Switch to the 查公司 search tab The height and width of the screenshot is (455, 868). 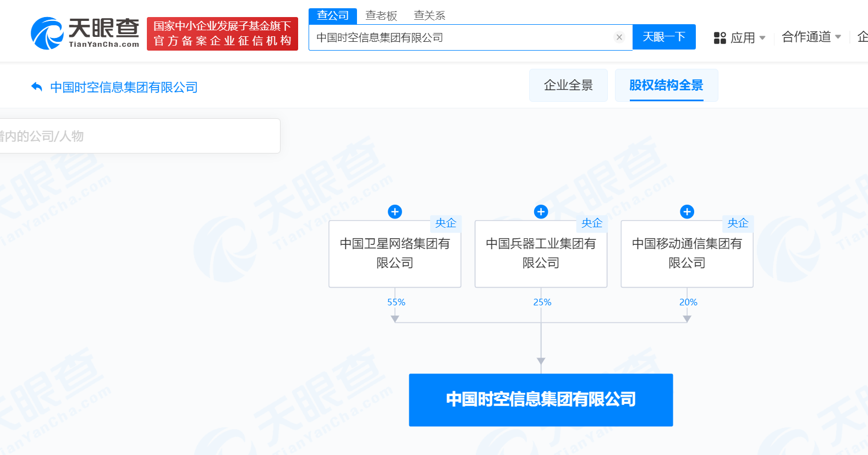coord(333,15)
